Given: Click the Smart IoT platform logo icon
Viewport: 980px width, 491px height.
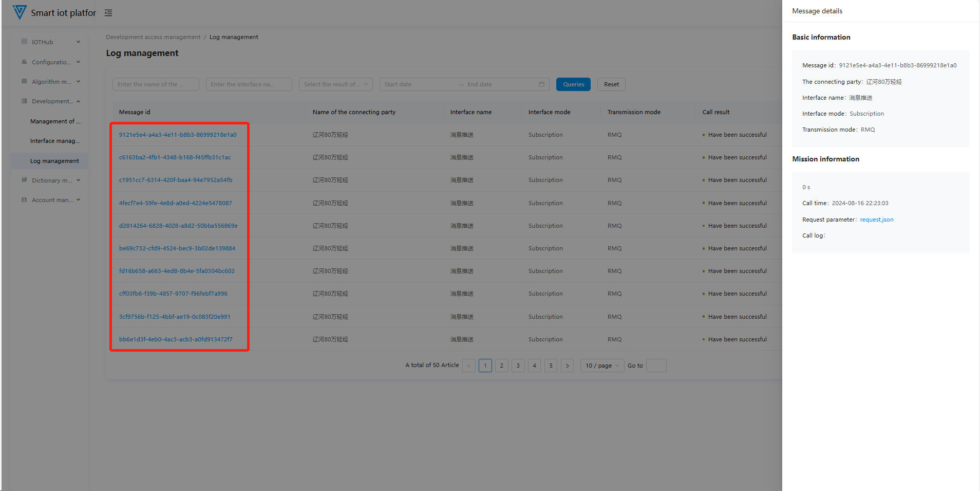Looking at the screenshot, I should 20,12.
